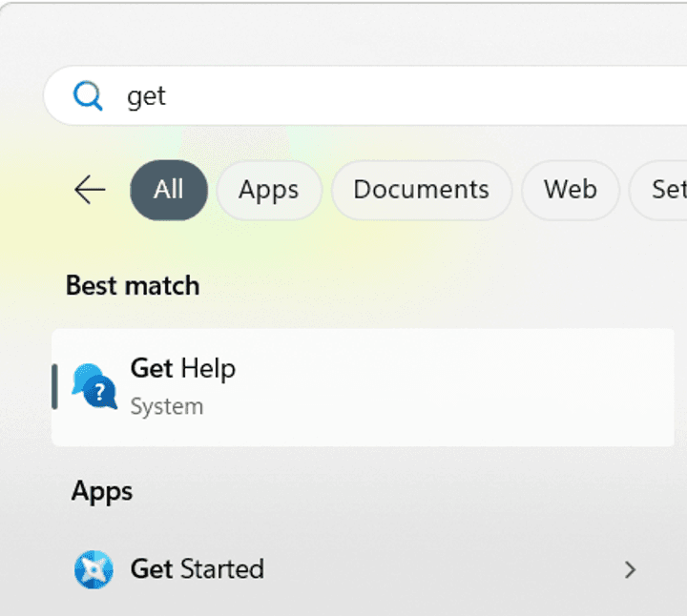687x616 pixels.
Task: Click blank space in the Get Started row
Action: [x=439, y=569]
